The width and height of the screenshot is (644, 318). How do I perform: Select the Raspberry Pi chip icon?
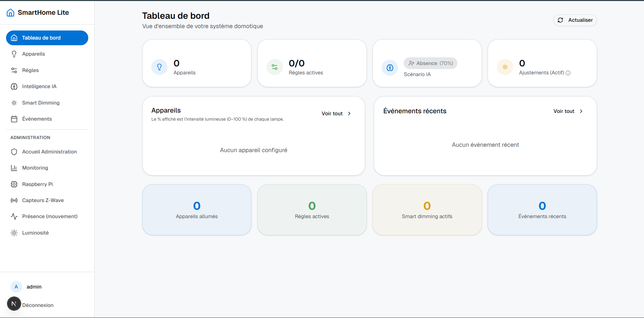tap(14, 184)
